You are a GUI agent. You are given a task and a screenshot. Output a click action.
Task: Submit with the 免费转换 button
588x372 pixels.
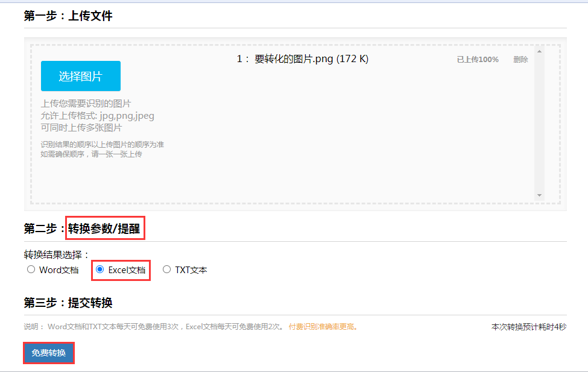(x=49, y=353)
